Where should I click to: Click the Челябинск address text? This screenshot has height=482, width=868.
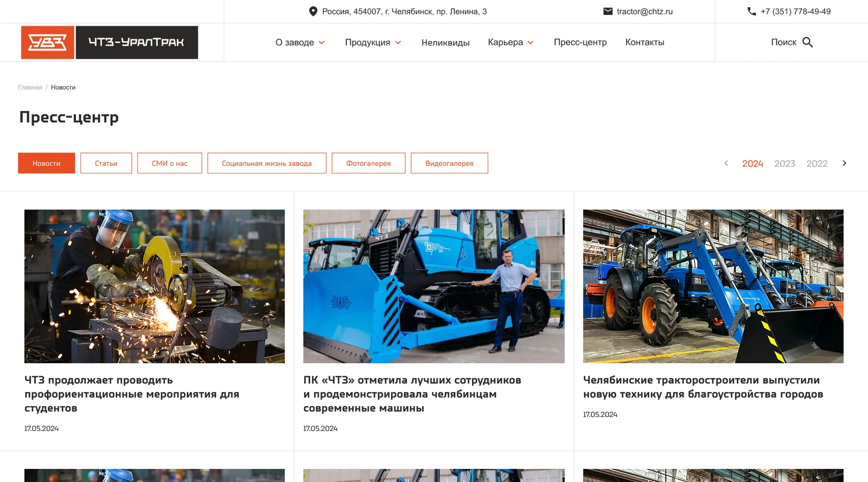click(x=404, y=11)
